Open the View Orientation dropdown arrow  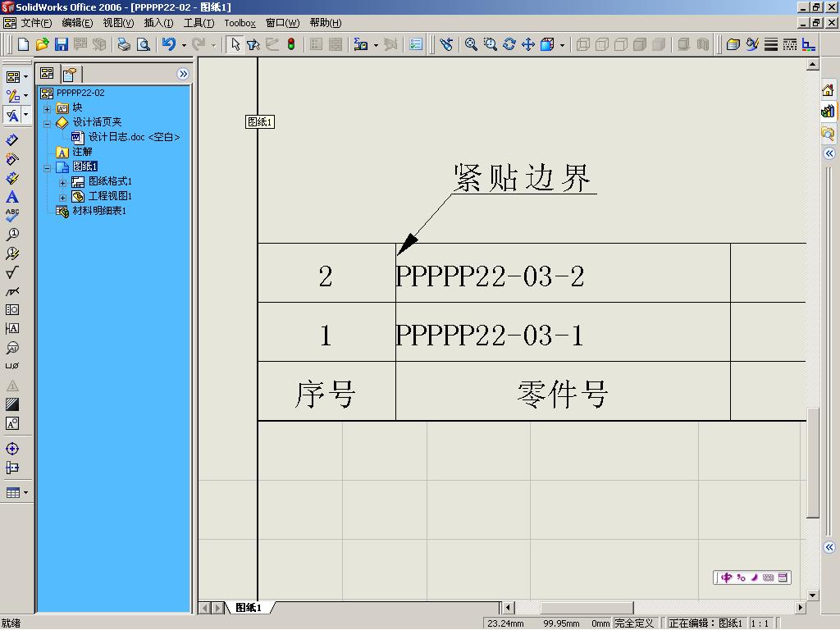[x=562, y=45]
